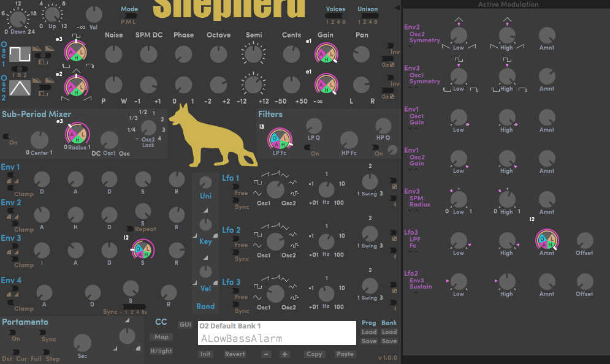The width and height of the screenshot is (610, 364).
Task: Click up chevron under Env3 Osc1 Symmetry
Action: pos(416,88)
